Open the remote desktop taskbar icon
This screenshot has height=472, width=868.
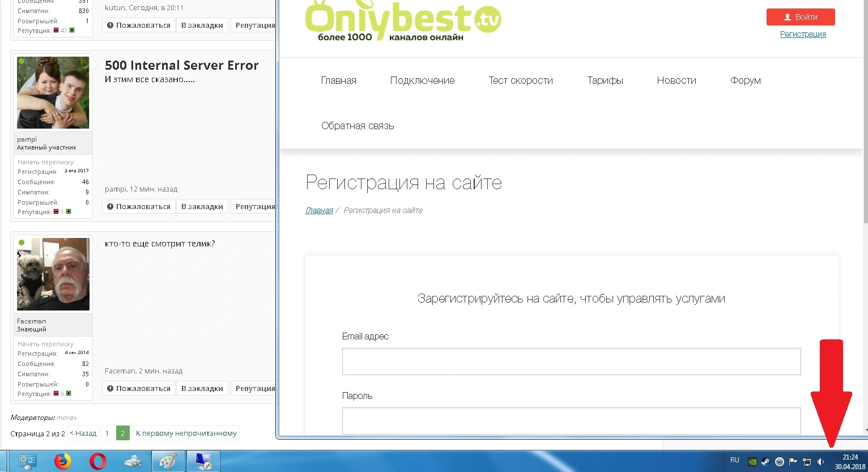tap(203, 461)
